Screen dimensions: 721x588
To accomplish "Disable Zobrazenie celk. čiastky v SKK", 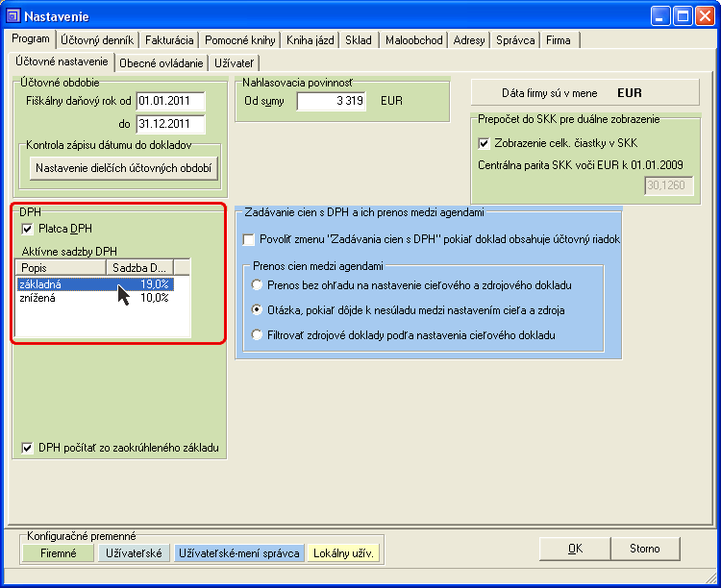I will [485, 143].
